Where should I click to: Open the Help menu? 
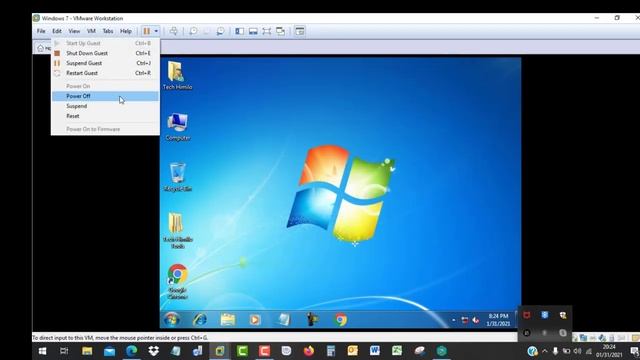[x=126, y=31]
